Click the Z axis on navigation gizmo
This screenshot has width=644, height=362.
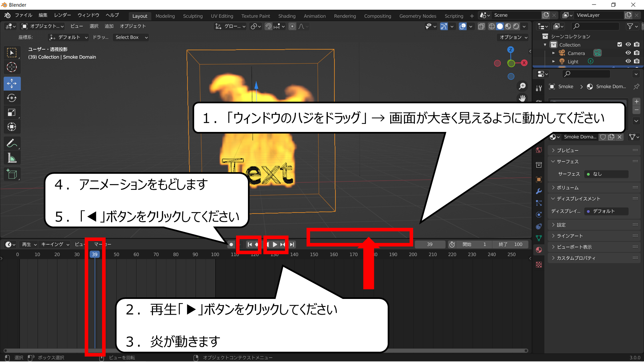(511, 50)
